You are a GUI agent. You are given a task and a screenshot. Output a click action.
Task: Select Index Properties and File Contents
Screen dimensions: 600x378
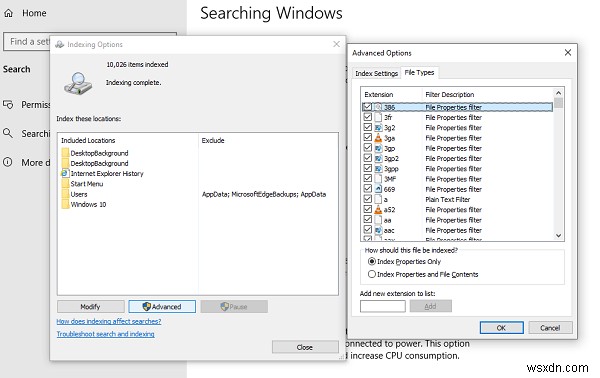point(371,274)
